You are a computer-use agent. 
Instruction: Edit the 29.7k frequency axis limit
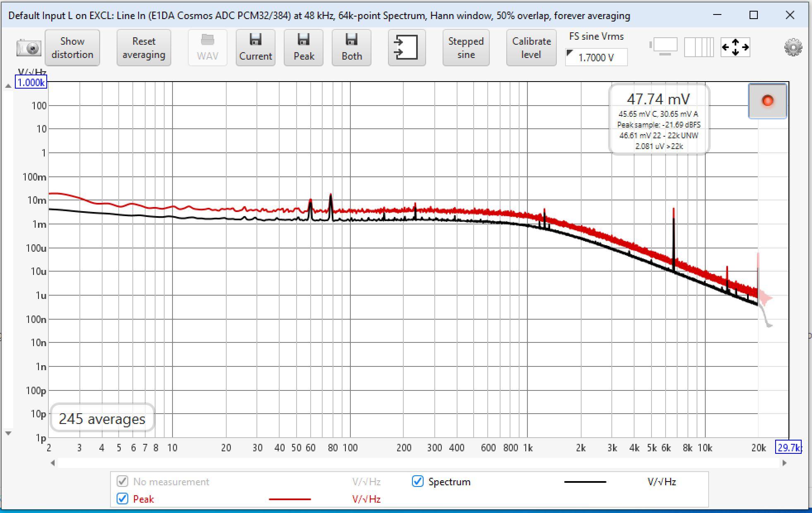[788, 447]
